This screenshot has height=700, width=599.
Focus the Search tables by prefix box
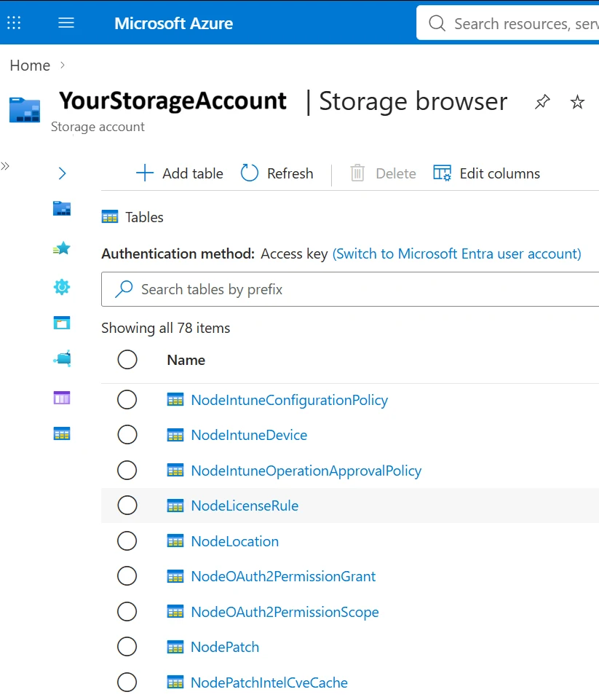coord(350,289)
